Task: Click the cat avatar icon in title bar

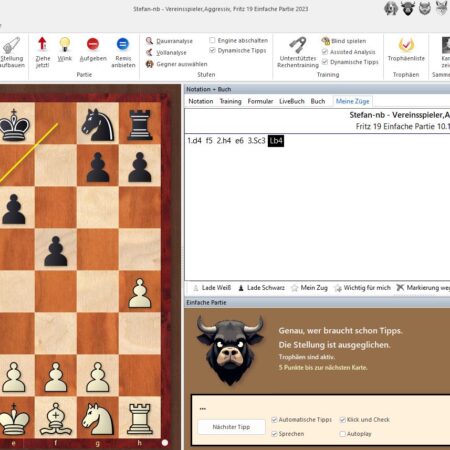Action: [x=425, y=8]
